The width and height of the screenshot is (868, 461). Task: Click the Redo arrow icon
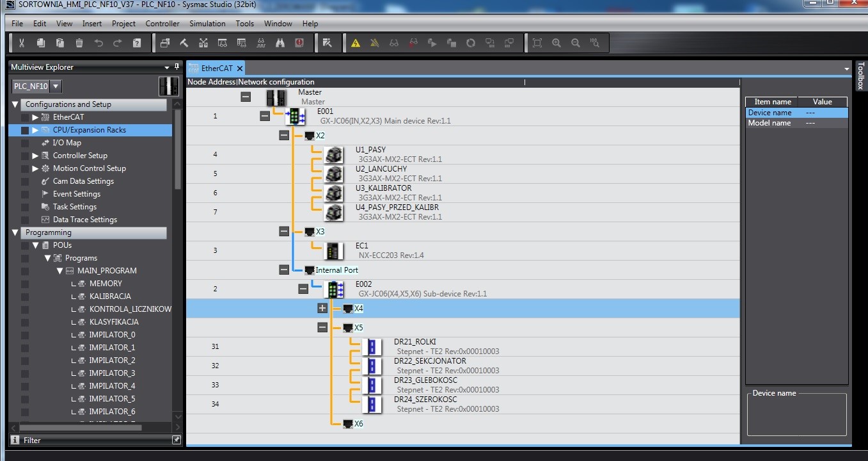[x=118, y=43]
